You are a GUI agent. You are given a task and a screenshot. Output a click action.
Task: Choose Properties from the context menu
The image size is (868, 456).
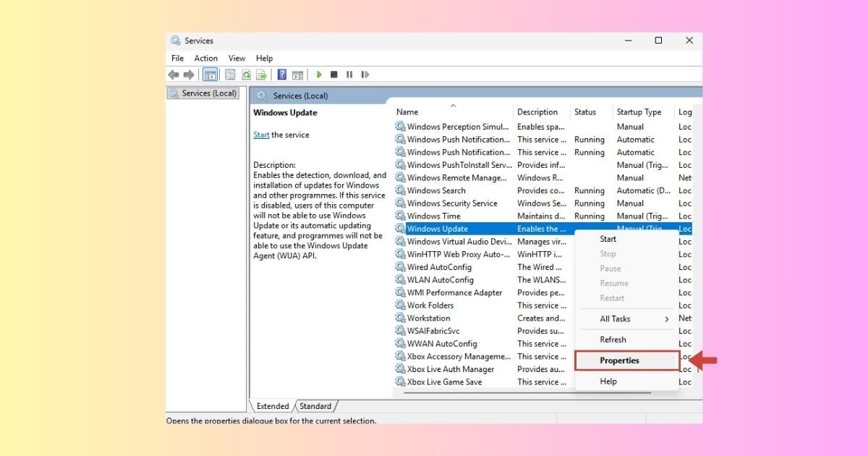coord(627,360)
